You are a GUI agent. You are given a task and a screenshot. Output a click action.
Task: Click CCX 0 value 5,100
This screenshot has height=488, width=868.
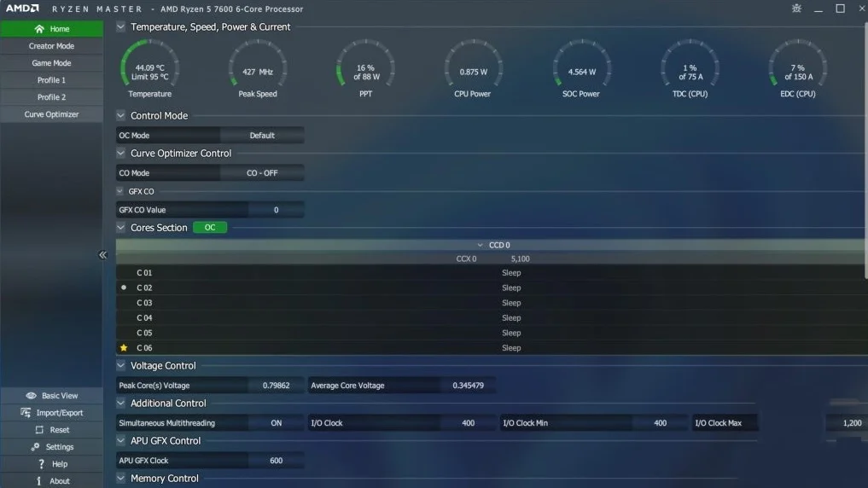coord(520,259)
